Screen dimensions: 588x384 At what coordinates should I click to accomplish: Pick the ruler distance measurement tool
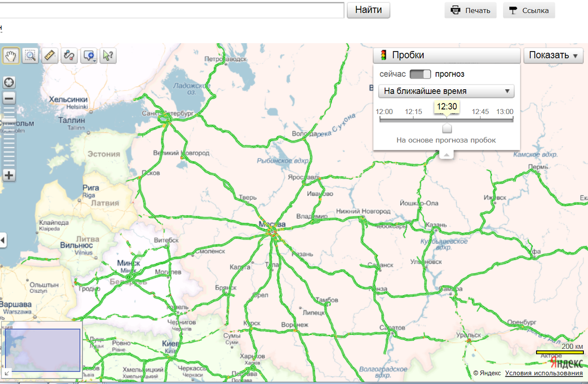tap(50, 56)
